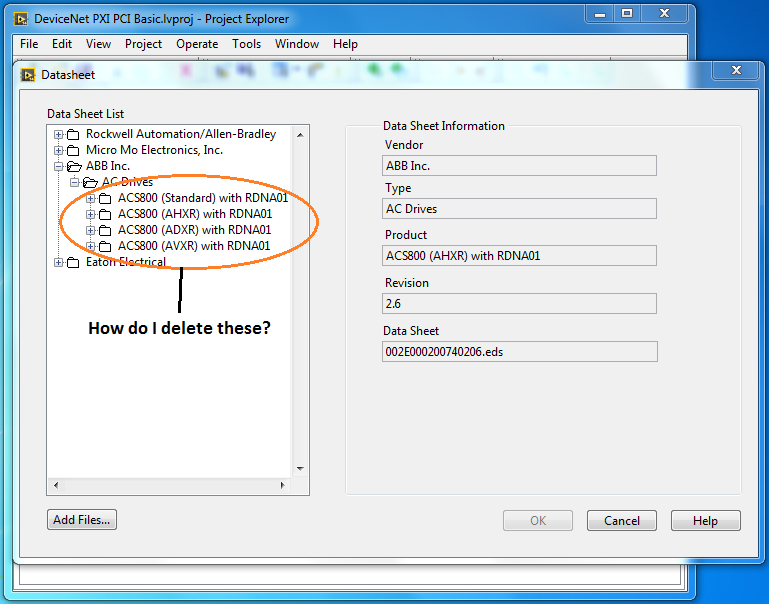This screenshot has height=604, width=769.
Task: Select Micro Mo Electronics, Inc. entry
Action: coord(154,150)
